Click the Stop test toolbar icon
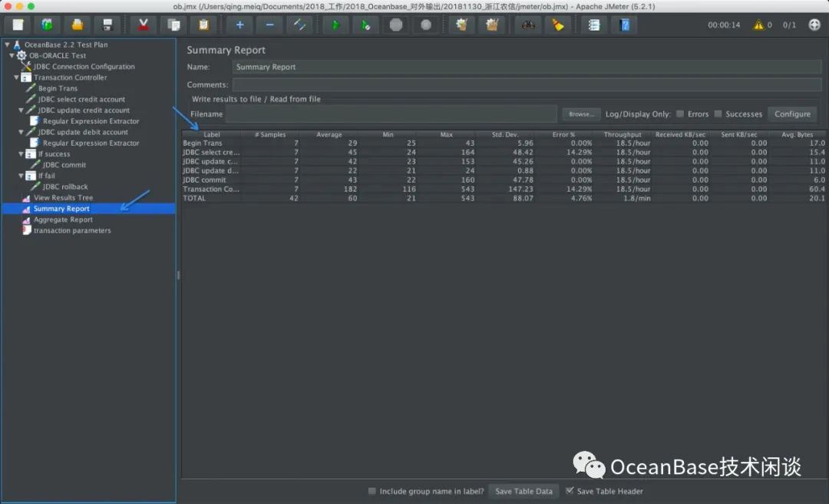The image size is (829, 504). (x=395, y=25)
